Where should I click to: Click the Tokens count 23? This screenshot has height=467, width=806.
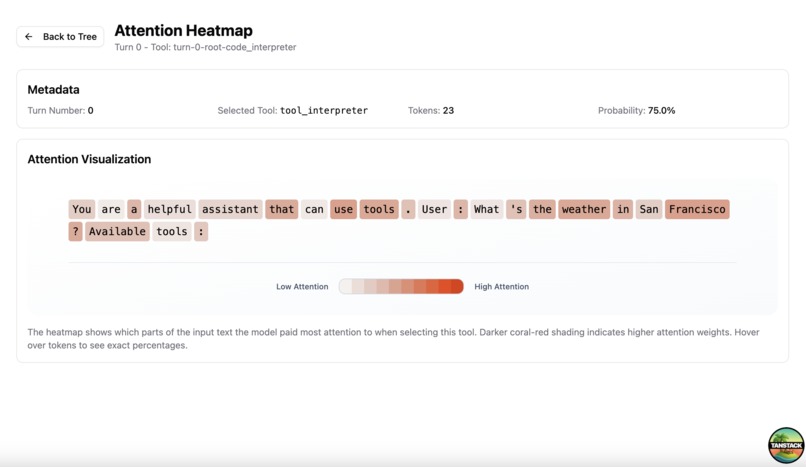[448, 110]
